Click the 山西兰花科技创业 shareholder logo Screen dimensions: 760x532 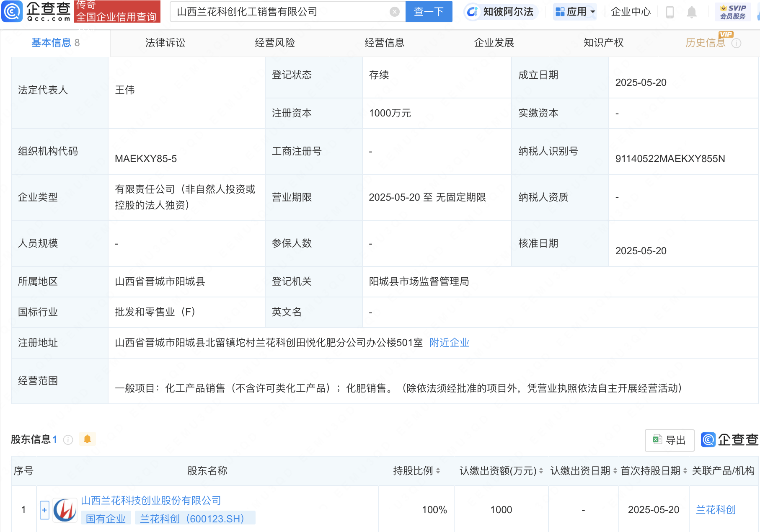click(x=65, y=510)
